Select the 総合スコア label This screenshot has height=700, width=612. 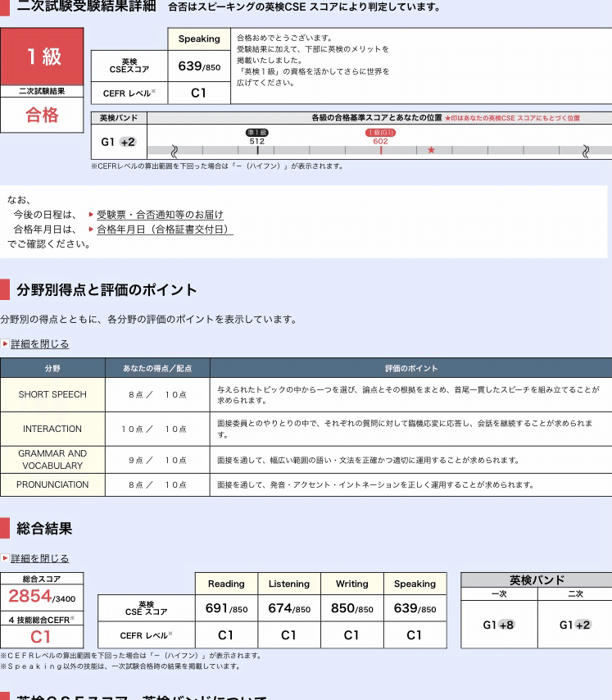point(42,579)
